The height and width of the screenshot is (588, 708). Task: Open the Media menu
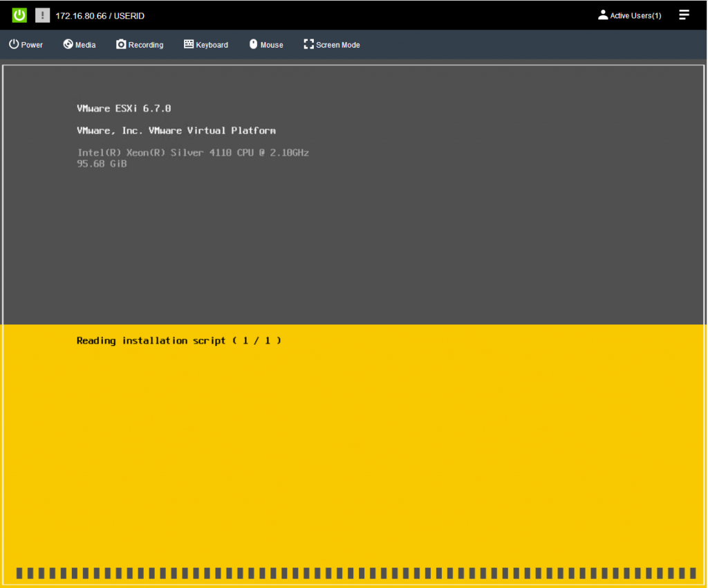[x=80, y=45]
